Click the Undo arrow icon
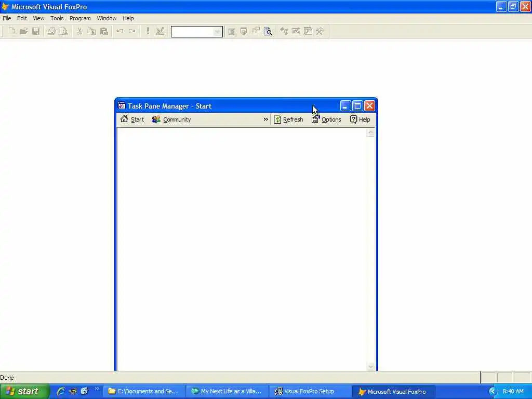The width and height of the screenshot is (532, 399). pos(120,32)
